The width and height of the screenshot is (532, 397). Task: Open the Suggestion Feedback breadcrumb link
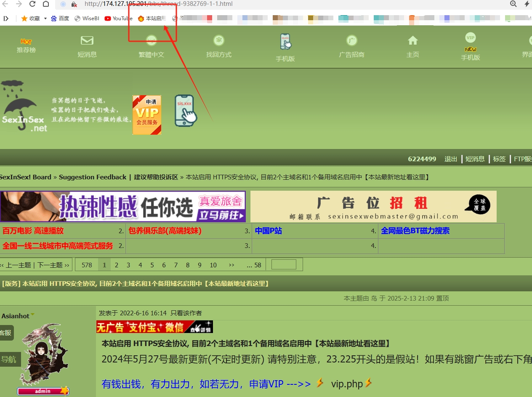pyautogui.click(x=93, y=177)
